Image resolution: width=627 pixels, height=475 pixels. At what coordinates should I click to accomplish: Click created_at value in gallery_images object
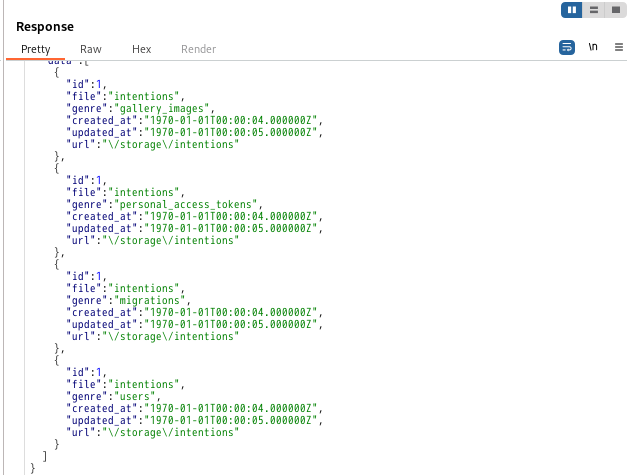(231, 121)
